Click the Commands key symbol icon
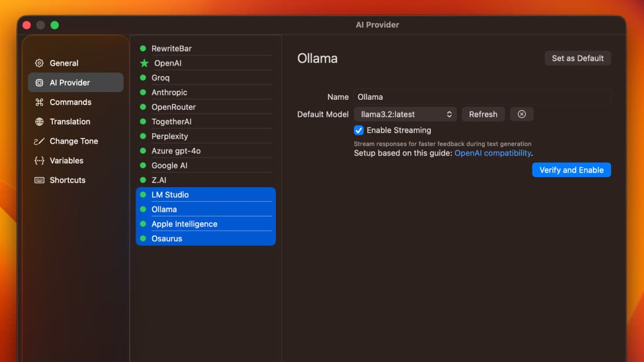644x362 pixels. [x=39, y=102]
